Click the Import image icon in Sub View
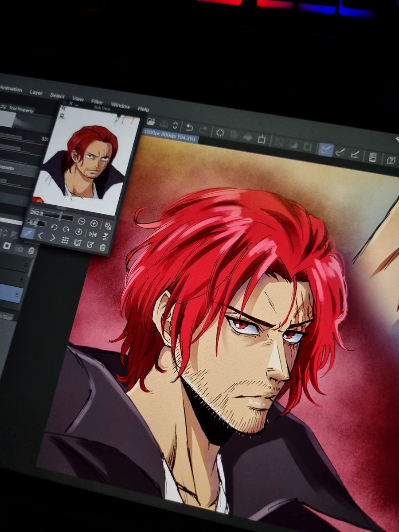This screenshot has height=532, width=399. click(x=78, y=243)
